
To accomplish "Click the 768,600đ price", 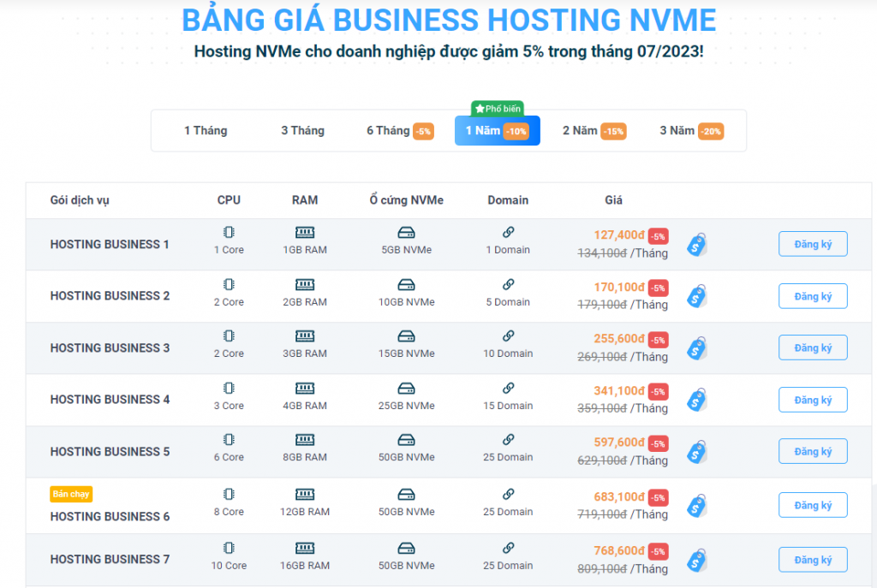I will point(619,551).
